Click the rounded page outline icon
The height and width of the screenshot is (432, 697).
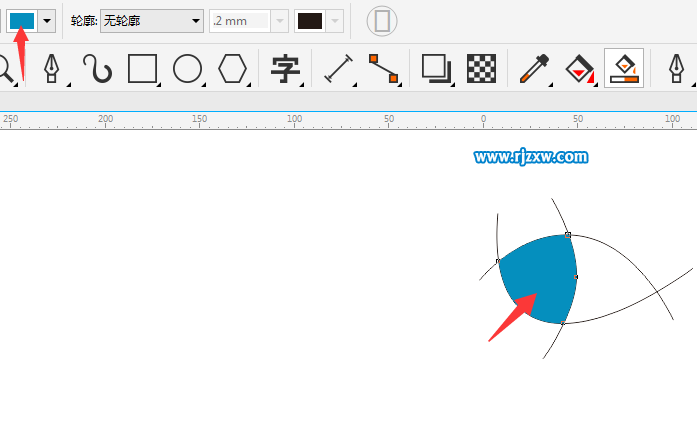click(382, 21)
